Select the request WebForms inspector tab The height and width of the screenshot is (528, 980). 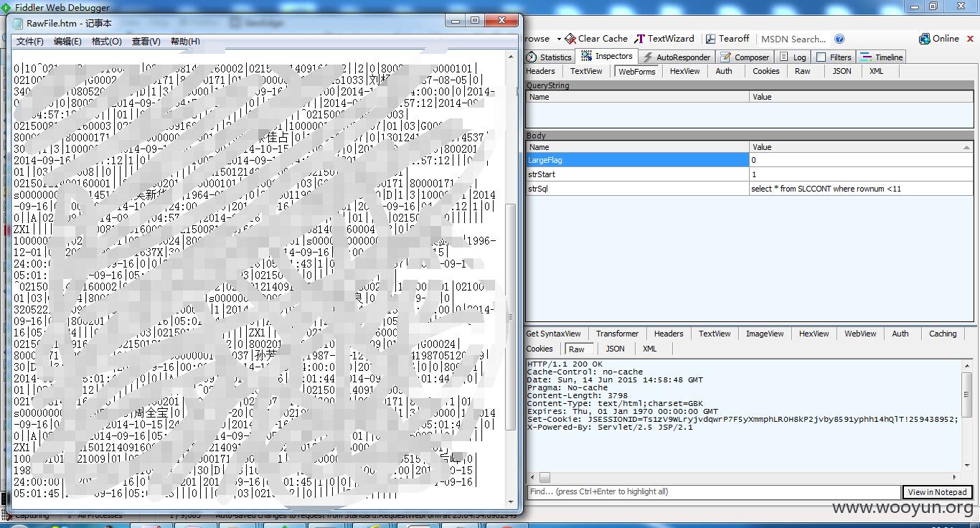tap(636, 71)
